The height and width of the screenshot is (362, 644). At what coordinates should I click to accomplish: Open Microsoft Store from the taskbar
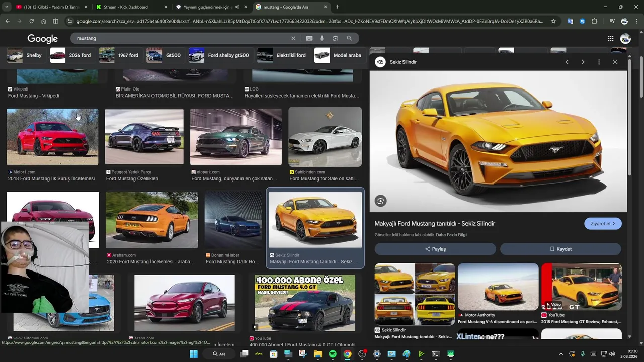274,354
